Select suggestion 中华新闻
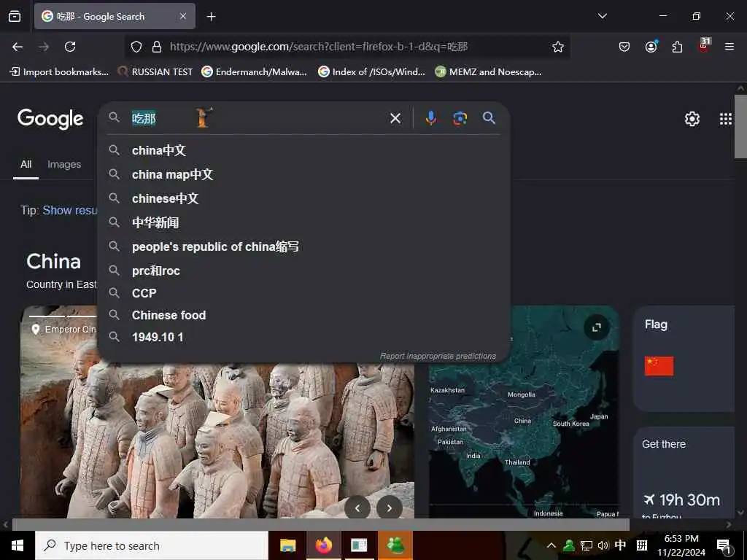This screenshot has width=747, height=560. click(303, 222)
